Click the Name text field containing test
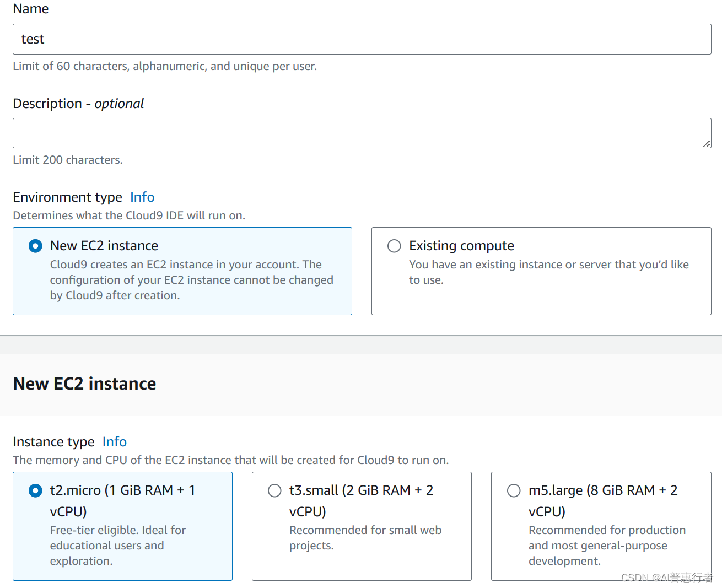Screen dimensions: 722x588 click(362, 39)
